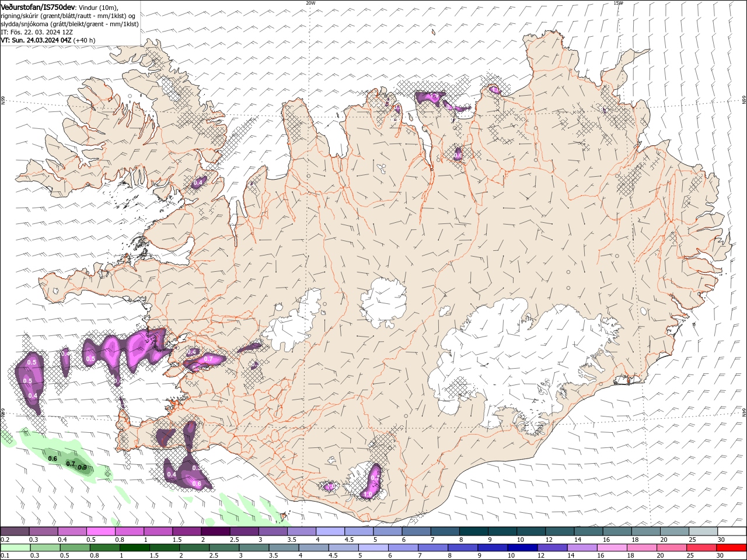Pick the lilac 14 rain legend swatch
The image size is (747, 560).
[x=582, y=548]
